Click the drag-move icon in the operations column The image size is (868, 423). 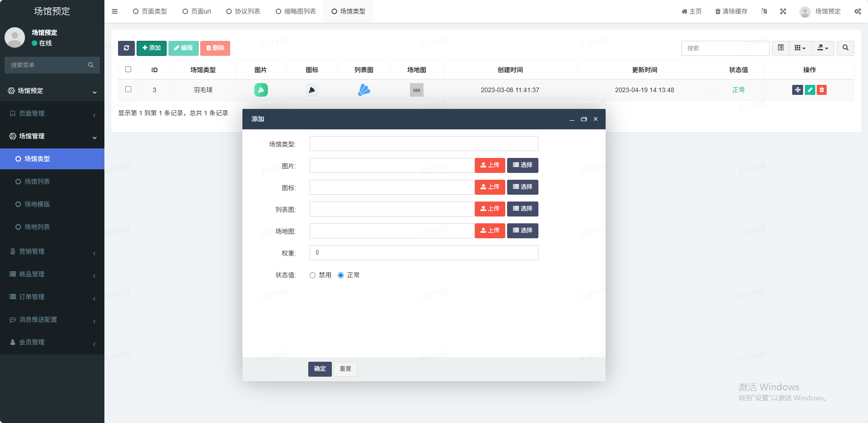coord(797,90)
